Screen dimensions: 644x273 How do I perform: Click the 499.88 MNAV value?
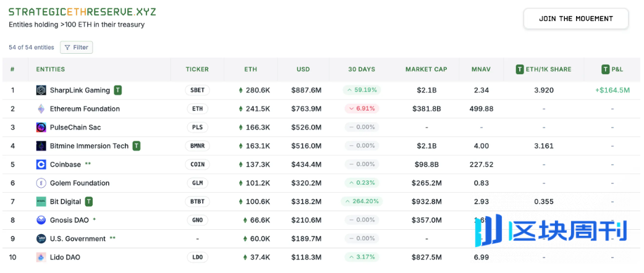pos(481,109)
